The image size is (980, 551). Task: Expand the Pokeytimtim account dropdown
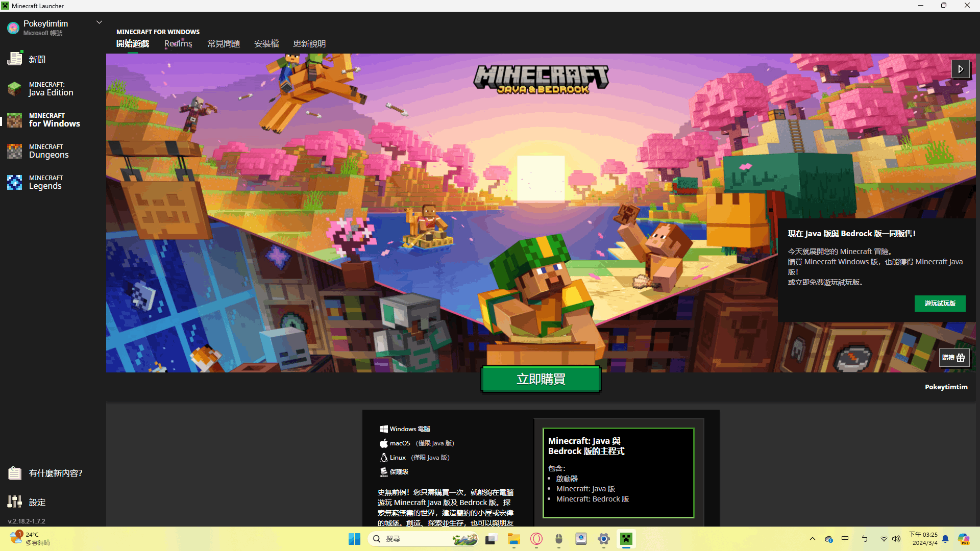tap(100, 22)
